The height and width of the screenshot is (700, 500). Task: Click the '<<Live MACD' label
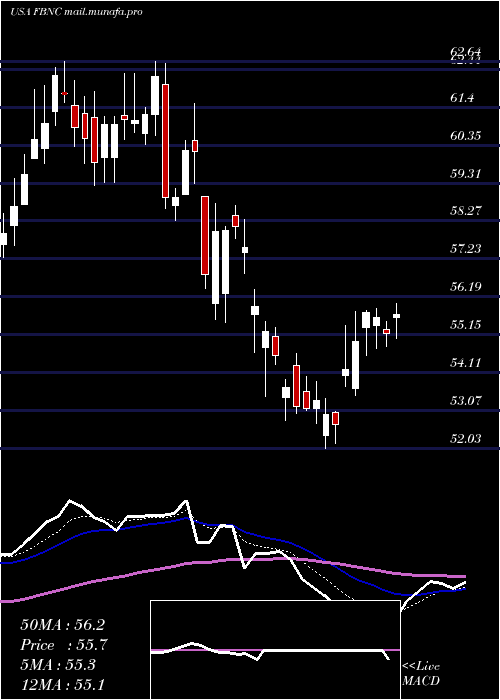(x=421, y=673)
